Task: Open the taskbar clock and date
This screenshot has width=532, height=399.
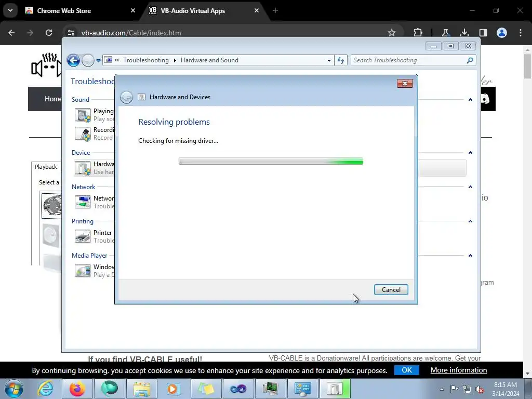Action: tap(506, 389)
